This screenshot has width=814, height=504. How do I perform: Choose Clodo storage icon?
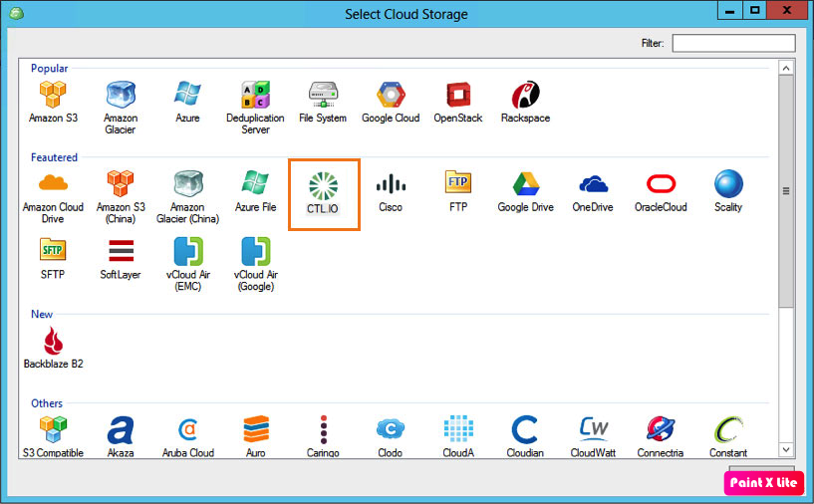point(391,428)
